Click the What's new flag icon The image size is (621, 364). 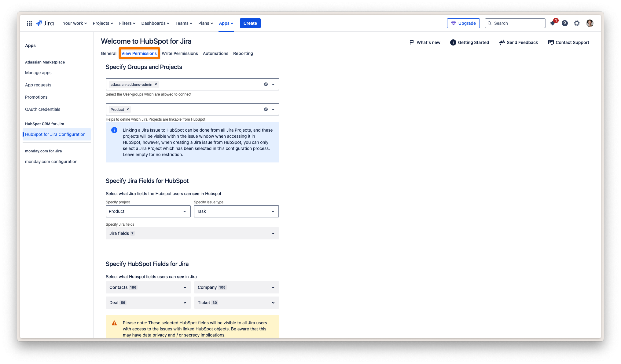coord(412,42)
